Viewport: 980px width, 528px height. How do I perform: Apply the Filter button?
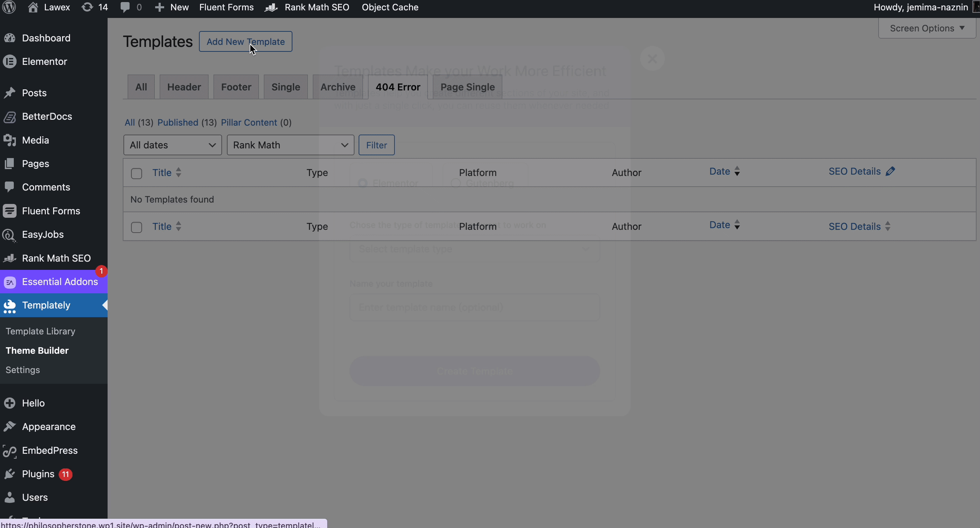click(377, 145)
